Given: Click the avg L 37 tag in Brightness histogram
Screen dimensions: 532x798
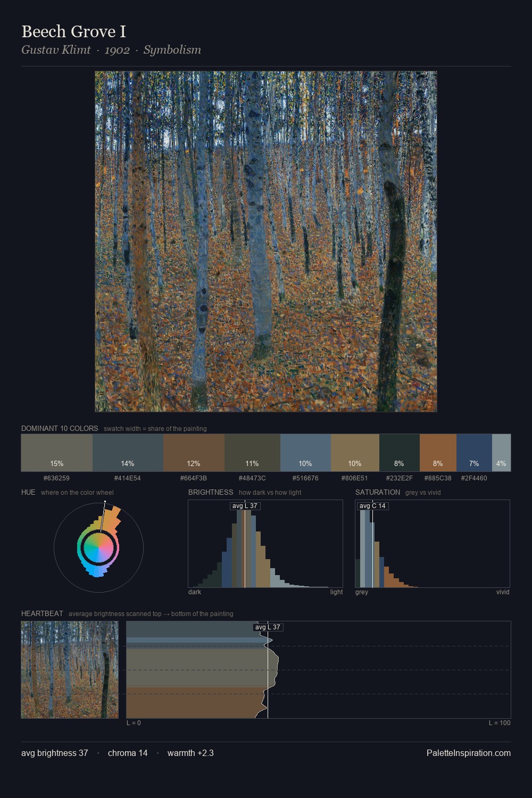Looking at the screenshot, I should (245, 506).
